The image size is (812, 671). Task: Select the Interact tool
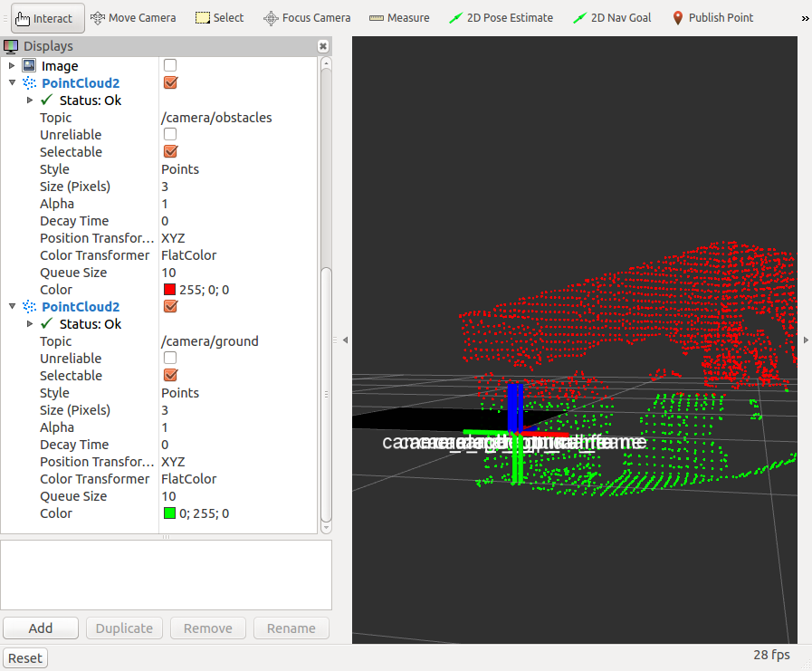click(x=48, y=18)
